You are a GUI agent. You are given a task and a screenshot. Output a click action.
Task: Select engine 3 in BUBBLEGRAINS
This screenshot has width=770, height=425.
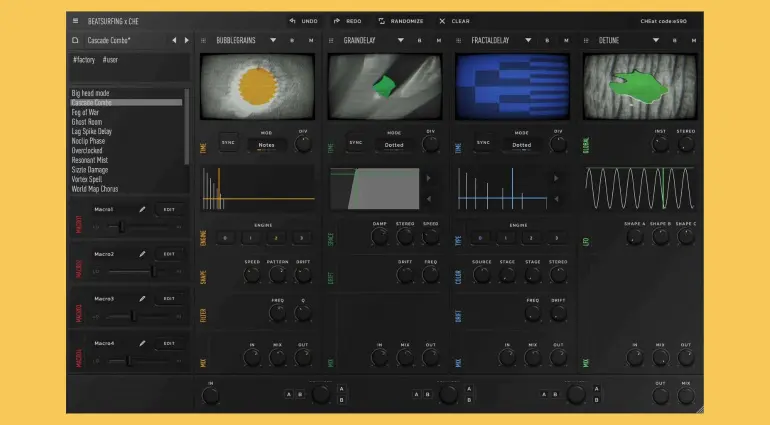pyautogui.click(x=301, y=238)
